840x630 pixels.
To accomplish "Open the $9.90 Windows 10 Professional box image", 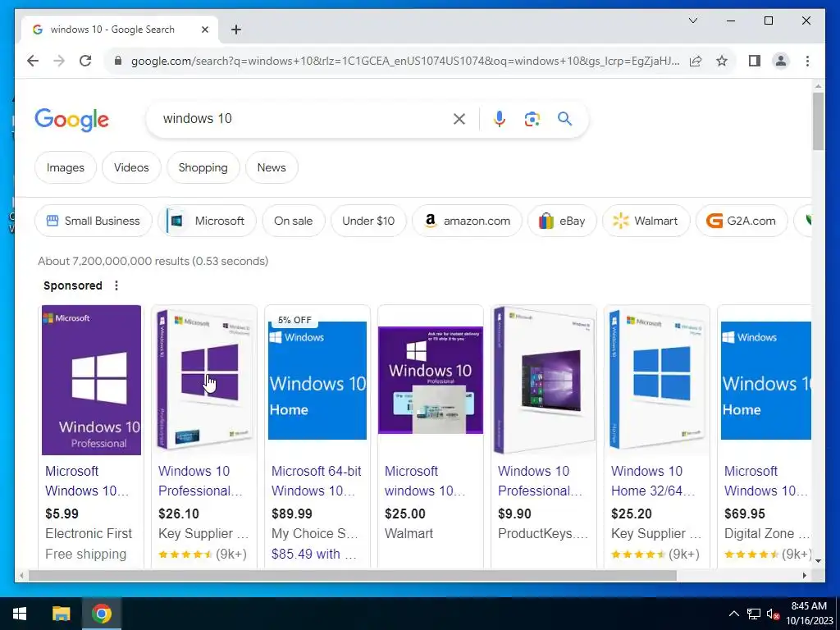I will click(545, 380).
